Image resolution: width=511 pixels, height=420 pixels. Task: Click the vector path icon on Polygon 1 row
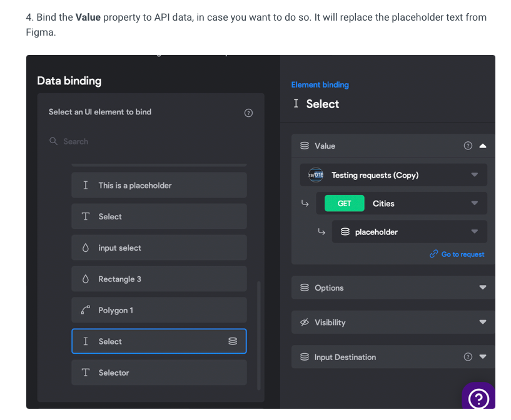click(86, 310)
